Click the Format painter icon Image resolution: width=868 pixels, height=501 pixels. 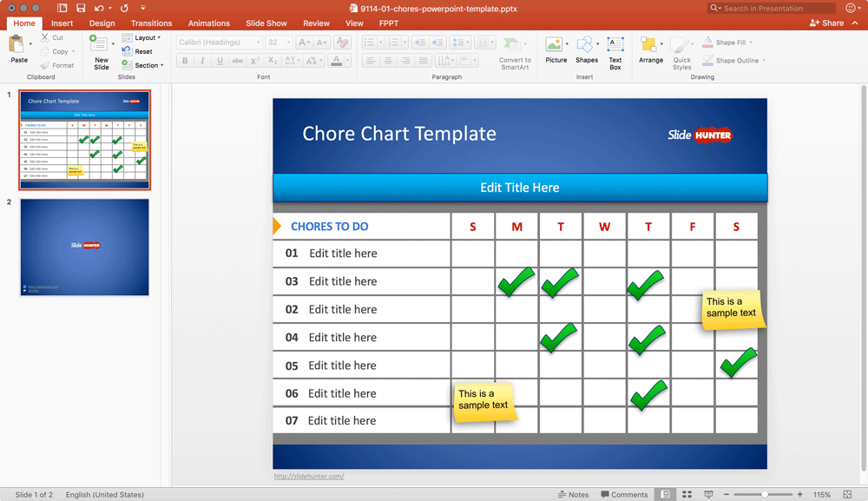(45, 65)
